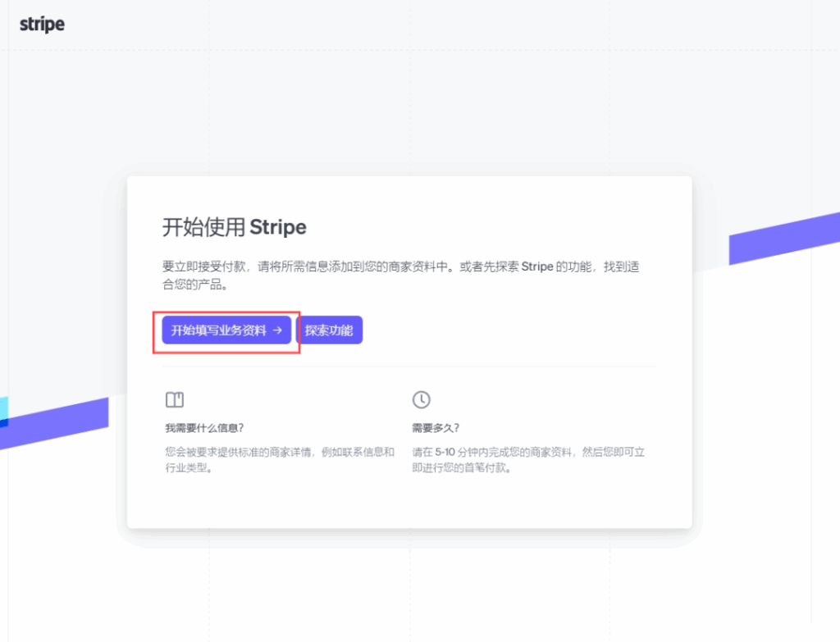Click the Stripe logo in the header
Viewport: 840px width, 642px height.
coord(42,24)
